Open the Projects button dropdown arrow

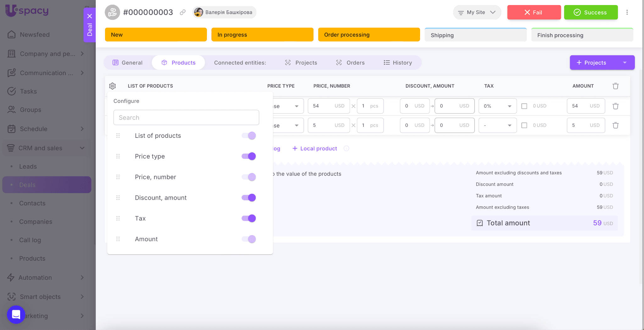[x=625, y=62]
